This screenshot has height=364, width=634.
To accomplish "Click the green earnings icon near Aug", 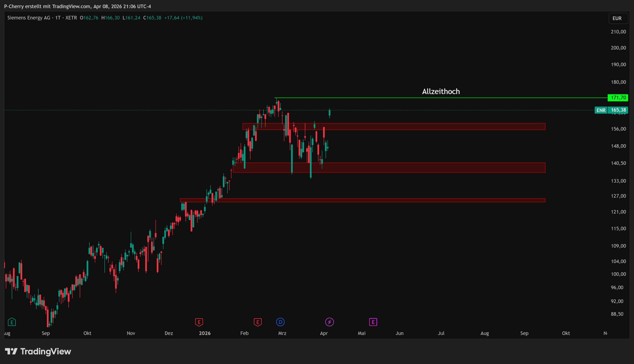I will (12, 322).
